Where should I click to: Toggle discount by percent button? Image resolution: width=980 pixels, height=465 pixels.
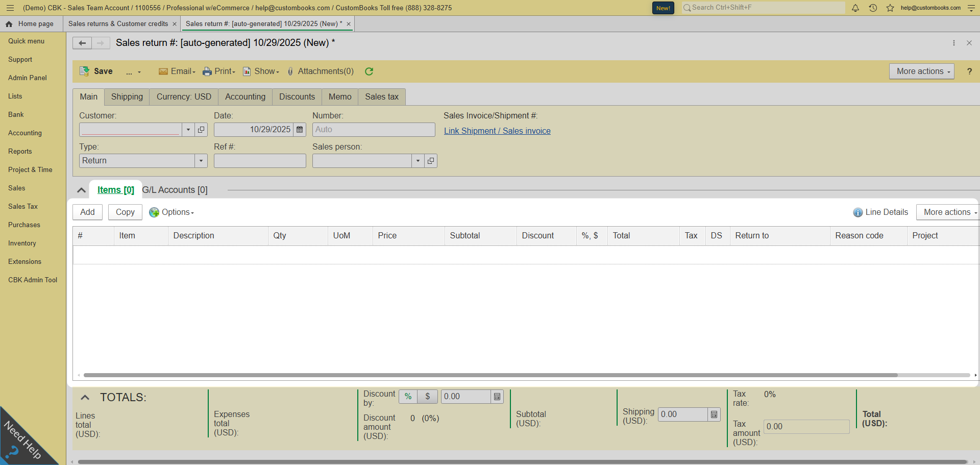[408, 397]
